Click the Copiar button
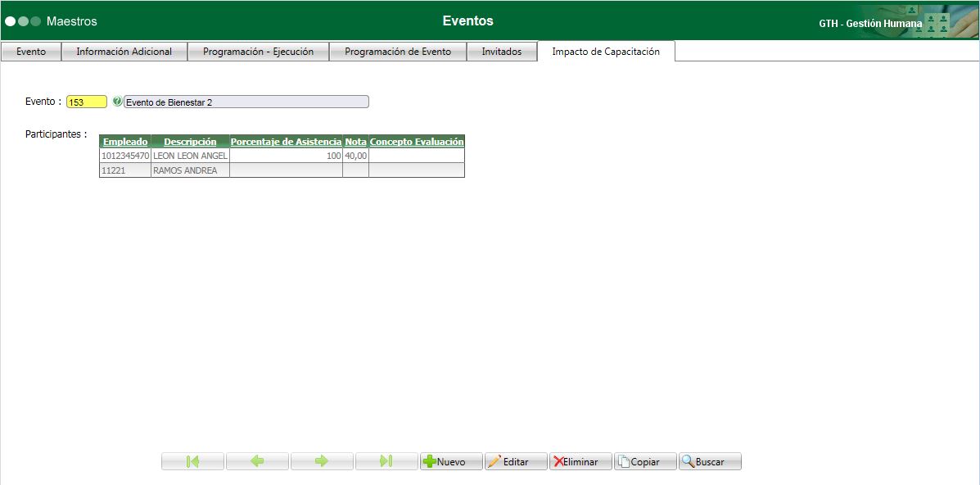Screen dimensions: 980x485 pyautogui.click(x=646, y=462)
